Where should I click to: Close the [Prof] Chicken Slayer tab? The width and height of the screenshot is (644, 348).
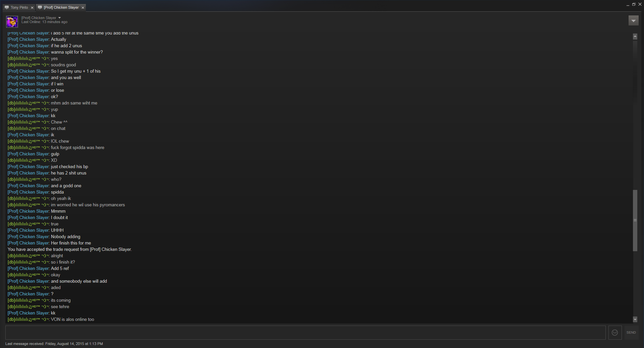tap(83, 7)
